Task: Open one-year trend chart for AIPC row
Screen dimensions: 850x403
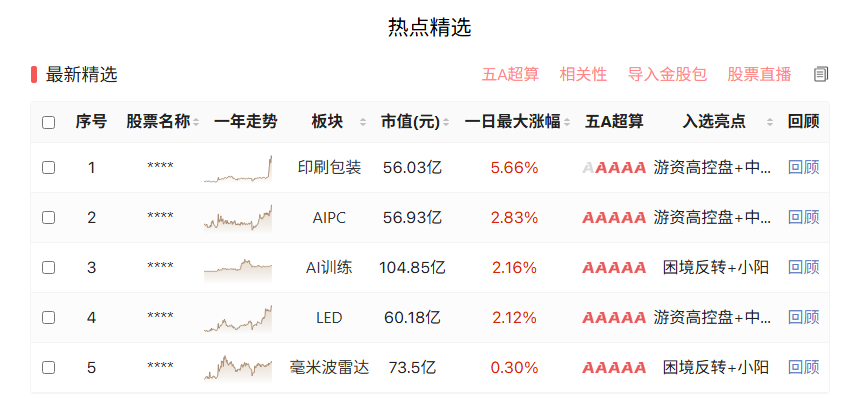Action: [x=238, y=219]
